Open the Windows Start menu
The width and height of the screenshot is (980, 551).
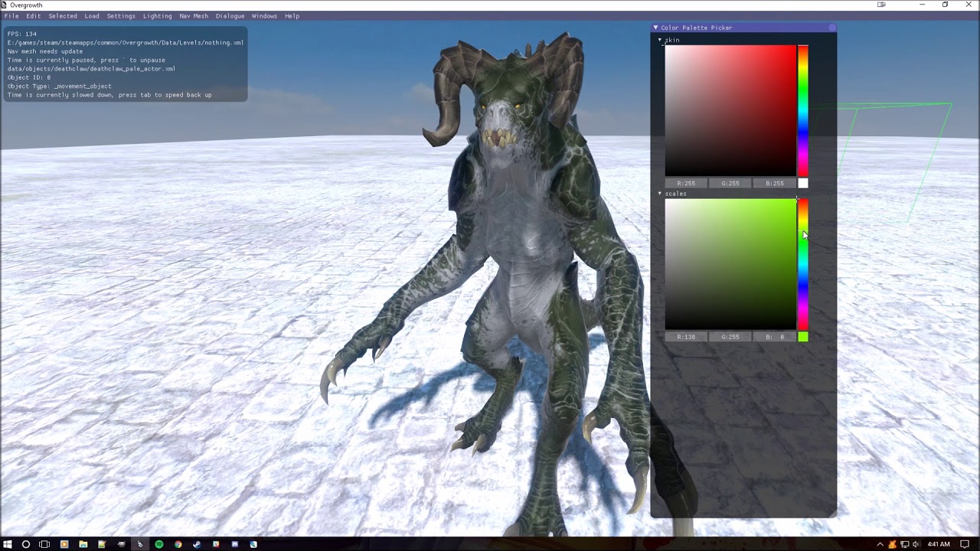pos(8,544)
